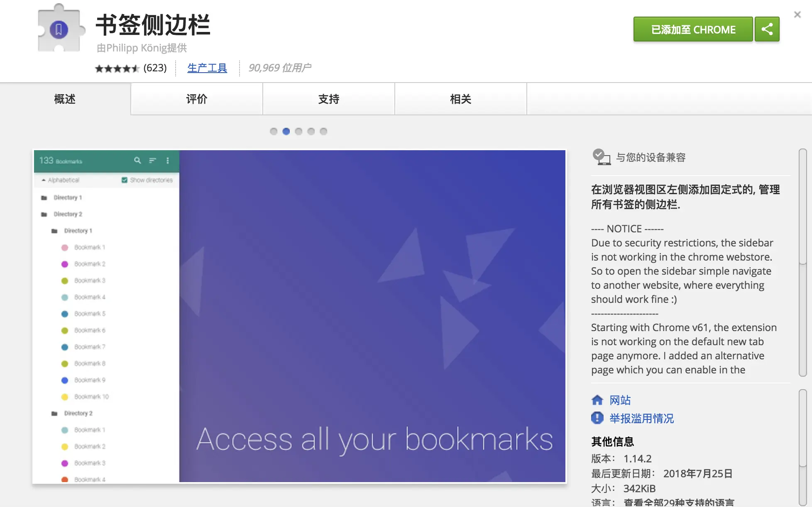The image size is (812, 507).
Task: Select the fifth screenshot carousel dot
Action: [x=323, y=132]
